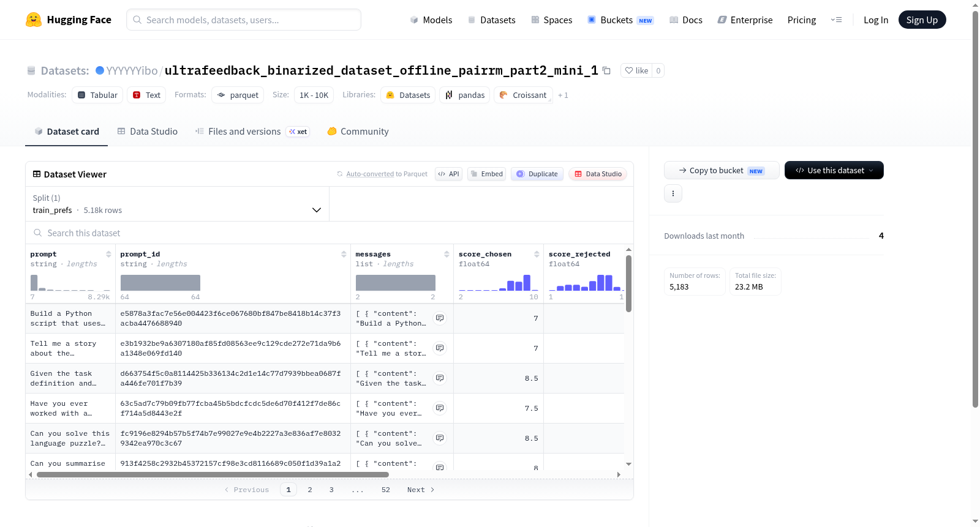This screenshot has height=527, width=980.
Task: Focus the Search models, datasets, users field
Action: pyautogui.click(x=244, y=20)
